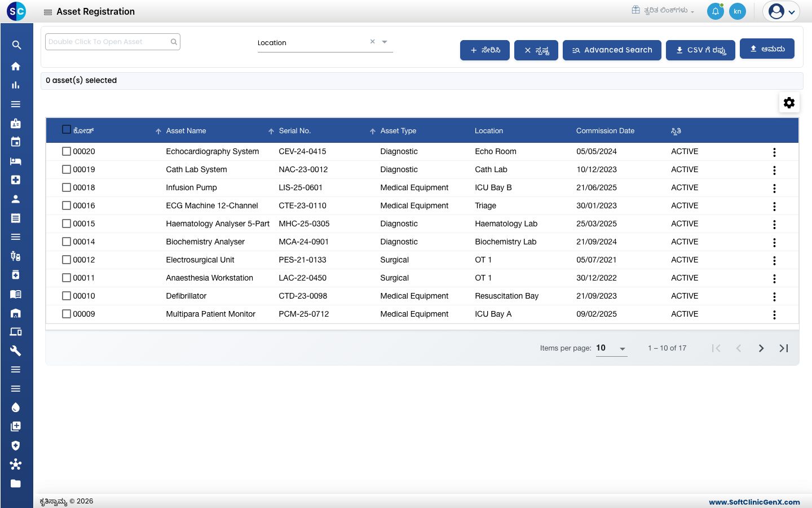Click the import upload button

[767, 49]
